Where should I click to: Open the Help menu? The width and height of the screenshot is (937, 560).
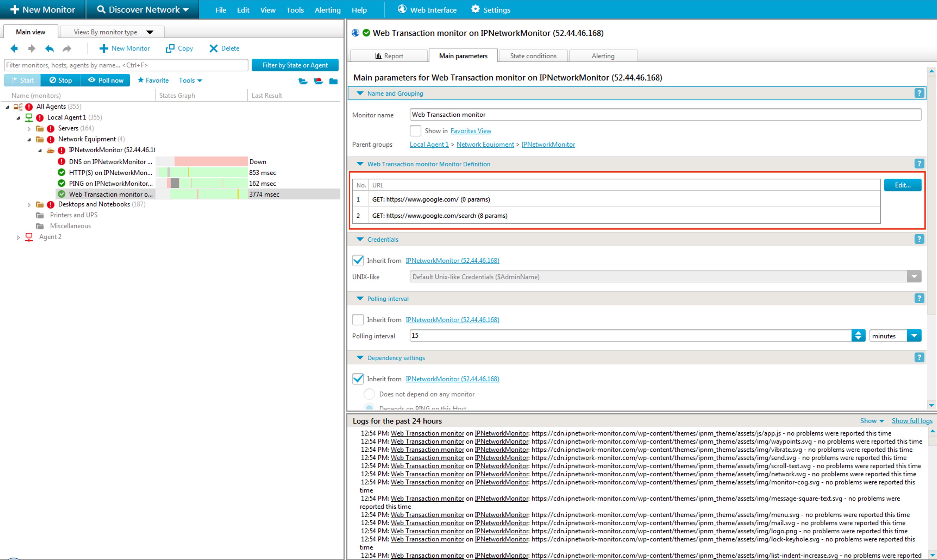pyautogui.click(x=359, y=10)
